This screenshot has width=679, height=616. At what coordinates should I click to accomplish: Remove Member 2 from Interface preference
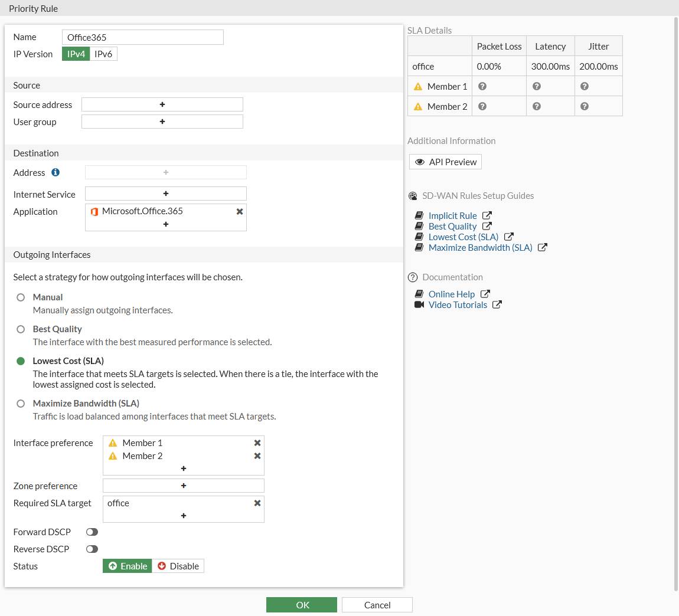(x=257, y=456)
